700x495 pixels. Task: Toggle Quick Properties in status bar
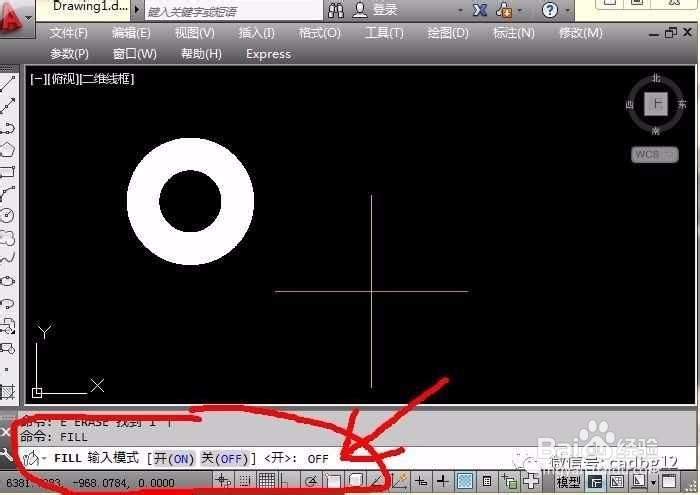pos(487,481)
